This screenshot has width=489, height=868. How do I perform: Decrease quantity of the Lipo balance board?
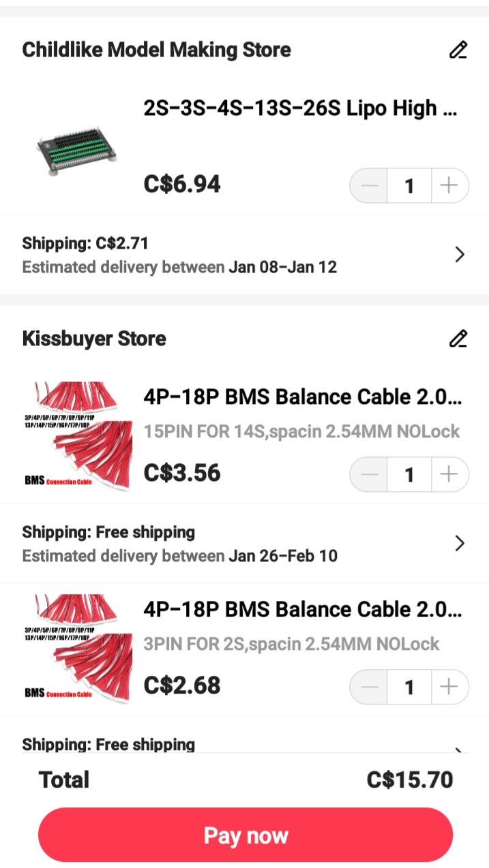(x=368, y=185)
